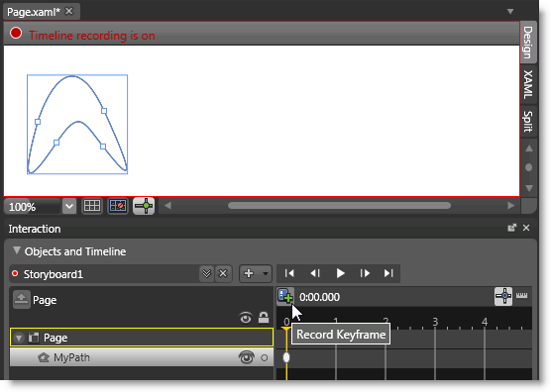Select inner curve left path point
The height and width of the screenshot is (392, 551).
[x=56, y=143]
